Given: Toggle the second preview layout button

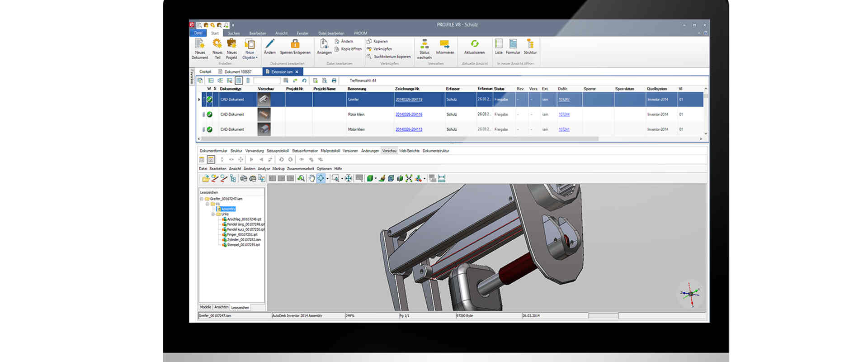Looking at the screenshot, I should click(211, 159).
